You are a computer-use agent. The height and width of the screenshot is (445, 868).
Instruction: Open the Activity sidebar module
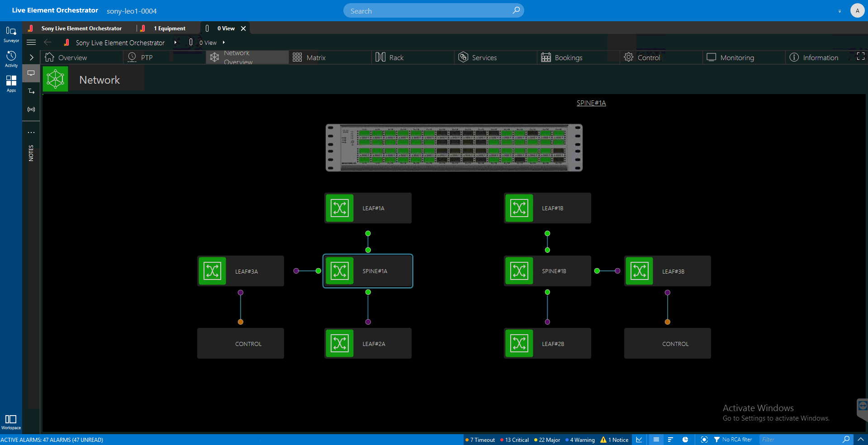[11, 59]
